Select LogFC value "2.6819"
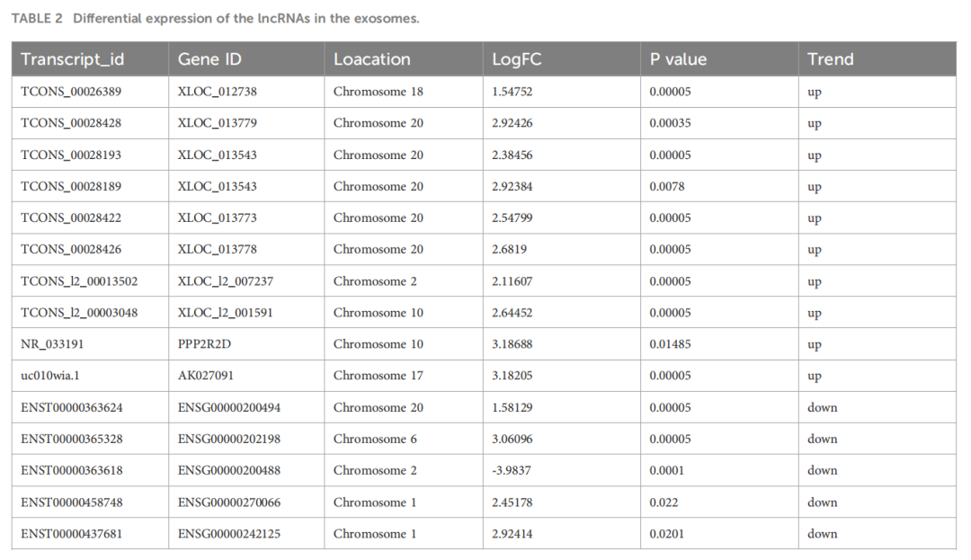 509,249
